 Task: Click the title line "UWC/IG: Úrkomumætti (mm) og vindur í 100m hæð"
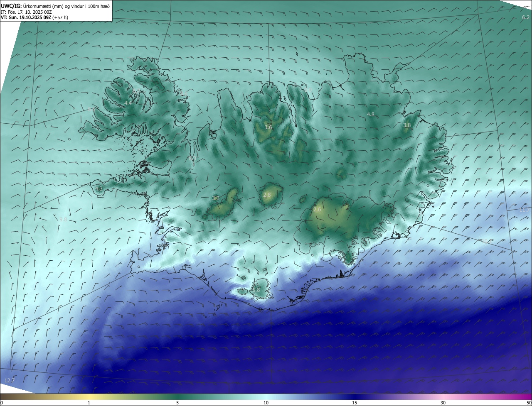55,5
